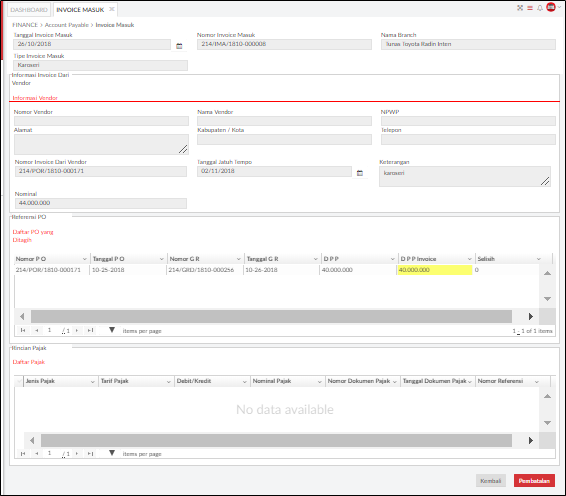Click the Kembali button

click(491, 481)
